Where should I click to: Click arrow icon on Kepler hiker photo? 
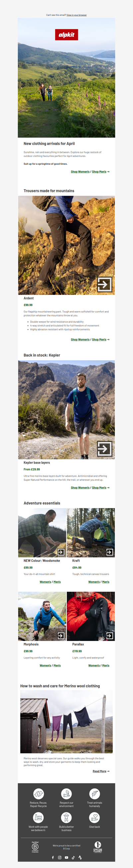click(104, 448)
